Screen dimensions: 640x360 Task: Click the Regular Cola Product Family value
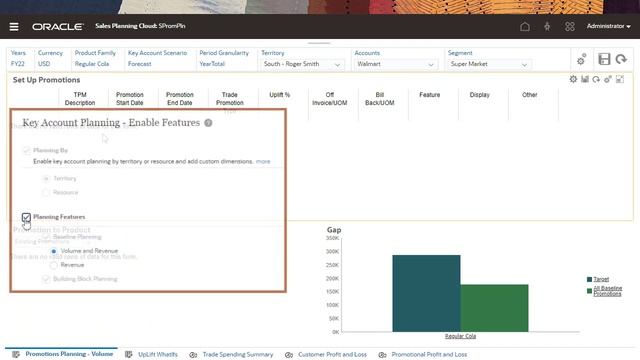click(92, 64)
